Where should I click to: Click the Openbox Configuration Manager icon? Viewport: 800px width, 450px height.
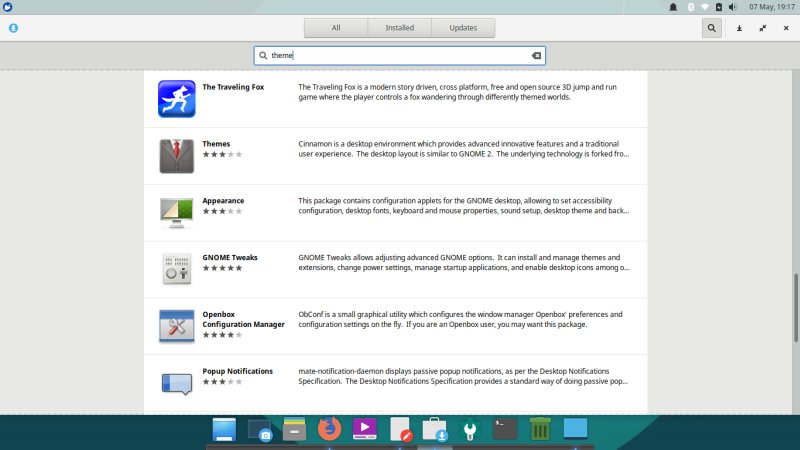coord(177,326)
